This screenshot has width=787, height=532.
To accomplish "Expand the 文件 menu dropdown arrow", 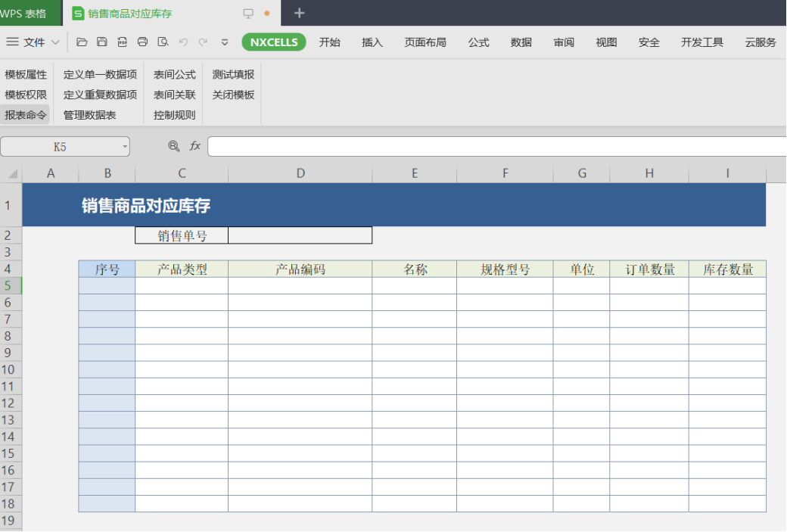I will click(55, 42).
